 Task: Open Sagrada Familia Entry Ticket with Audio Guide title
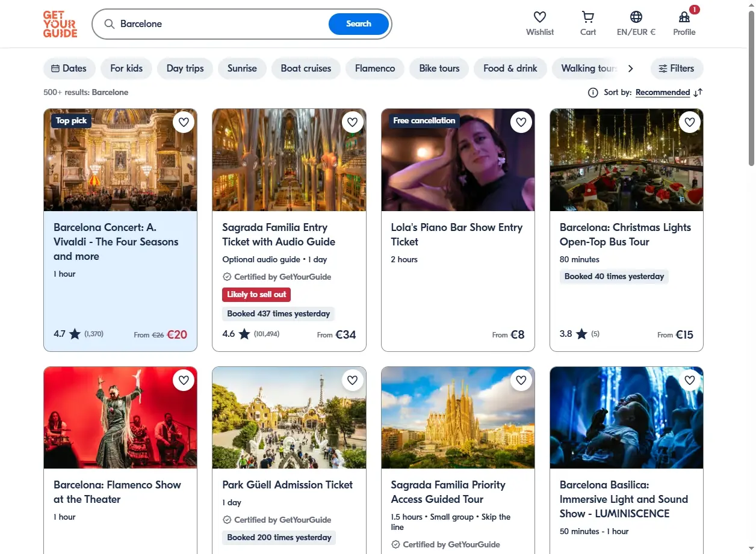point(279,235)
